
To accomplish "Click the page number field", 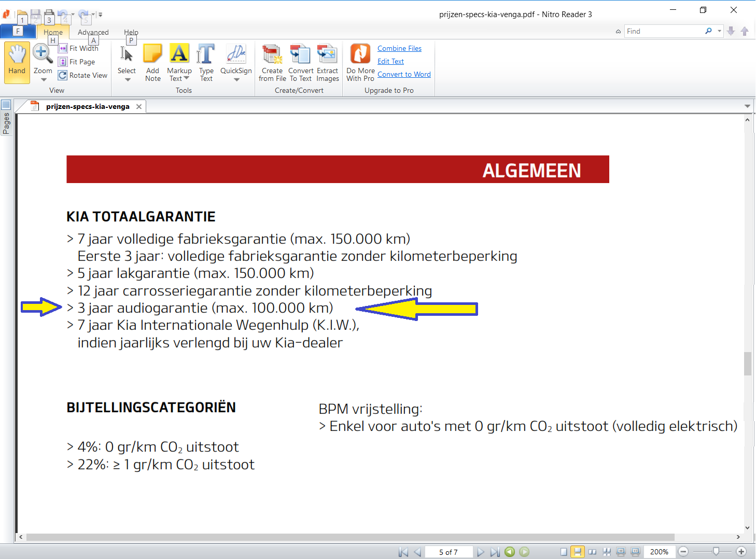I will pos(449,552).
